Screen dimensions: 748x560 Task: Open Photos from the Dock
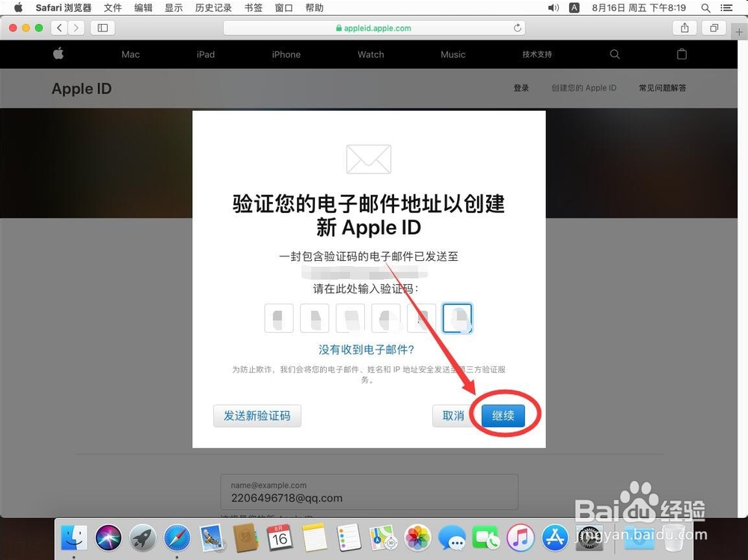pos(417,538)
